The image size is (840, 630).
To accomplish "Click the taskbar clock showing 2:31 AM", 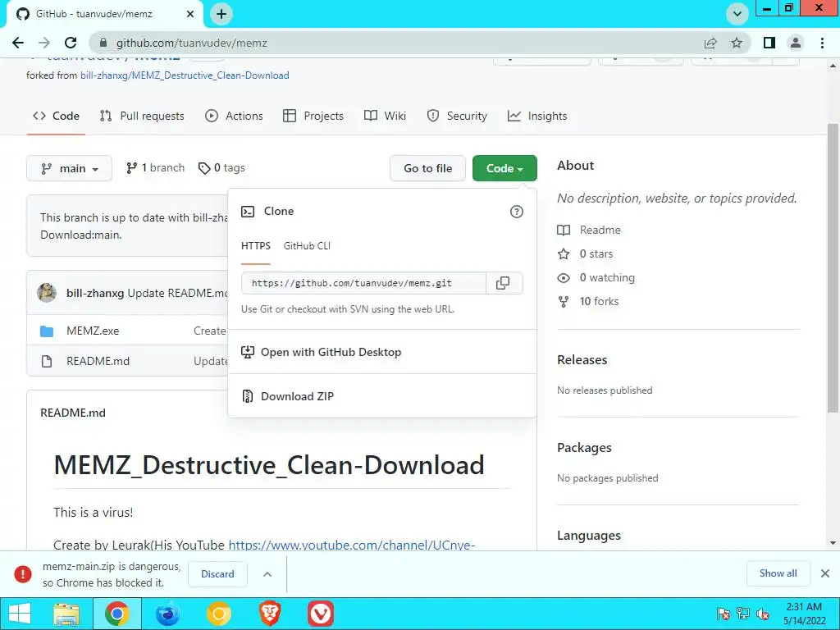I will pyautogui.click(x=804, y=614).
